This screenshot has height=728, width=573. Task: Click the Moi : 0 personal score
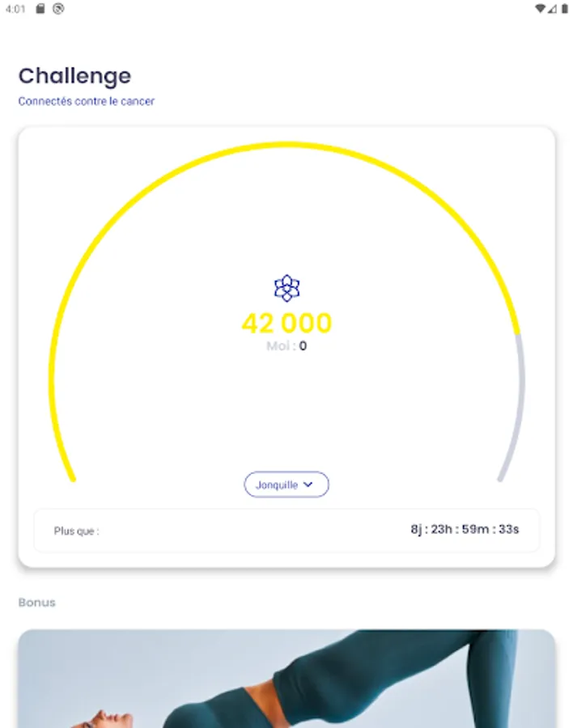286,346
